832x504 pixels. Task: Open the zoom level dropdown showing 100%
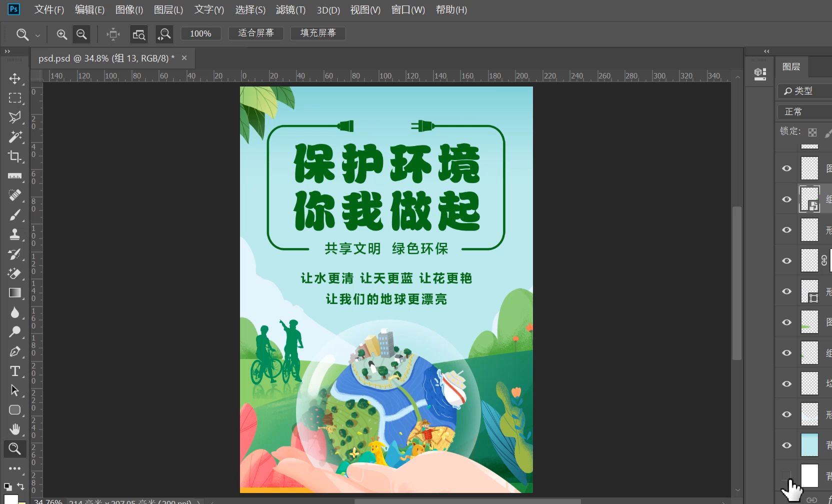click(200, 33)
